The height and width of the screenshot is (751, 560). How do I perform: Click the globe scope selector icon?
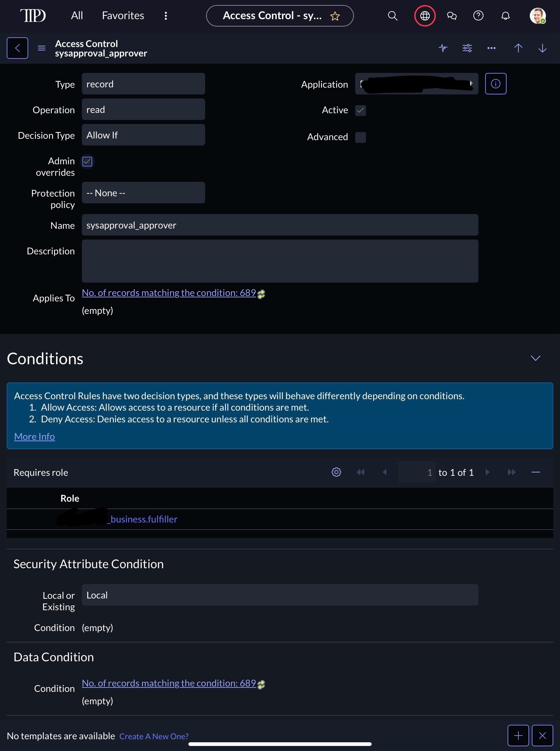pos(425,15)
